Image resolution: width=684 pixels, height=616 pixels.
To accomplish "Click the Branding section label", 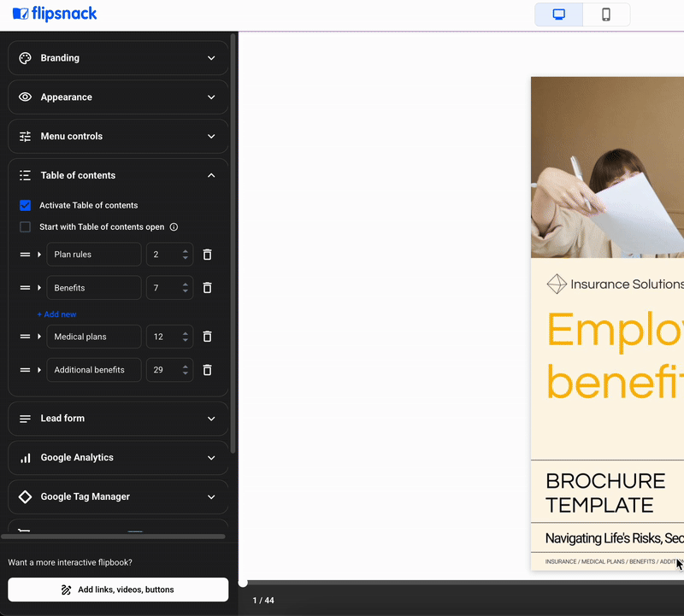I will (60, 58).
